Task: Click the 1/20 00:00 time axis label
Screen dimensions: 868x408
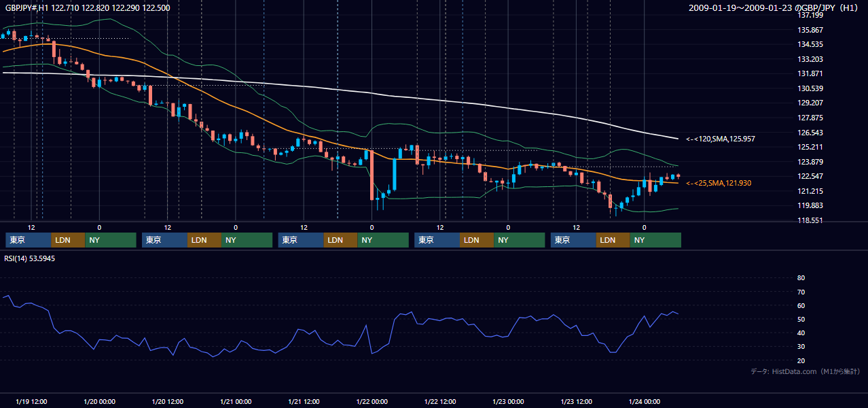Action: click(99, 402)
